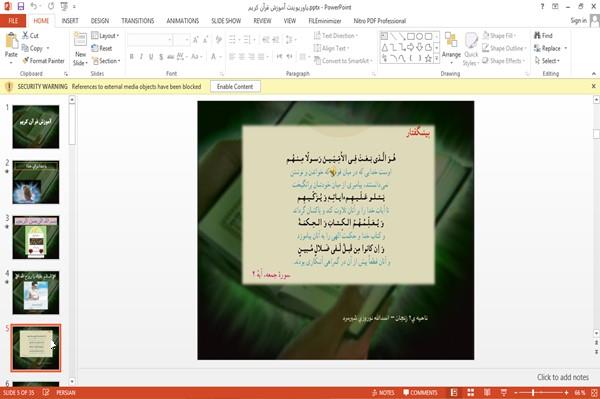This screenshot has height=399, width=600.
Task: Toggle italic formatting
Action: (x=141, y=57)
